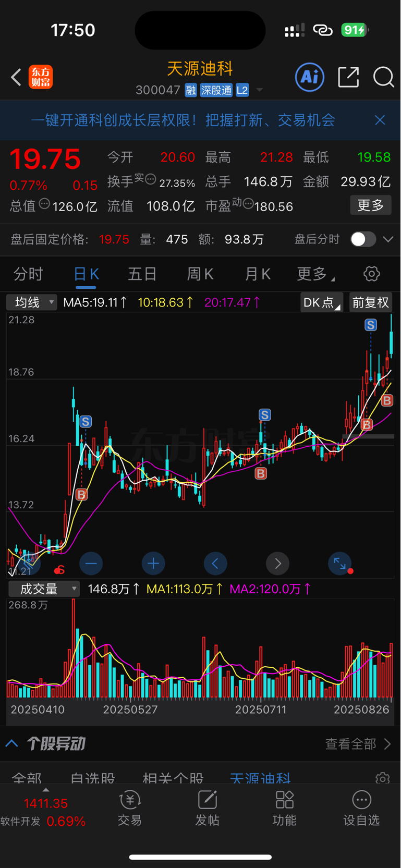Tap the B marker near 13.72 level
This screenshot has width=401, height=868.
click(x=81, y=494)
